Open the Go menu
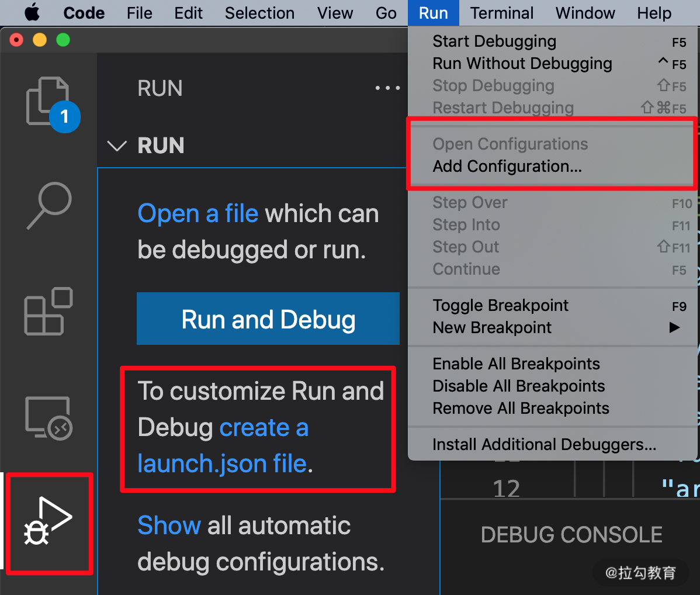700x595 pixels. click(x=386, y=13)
